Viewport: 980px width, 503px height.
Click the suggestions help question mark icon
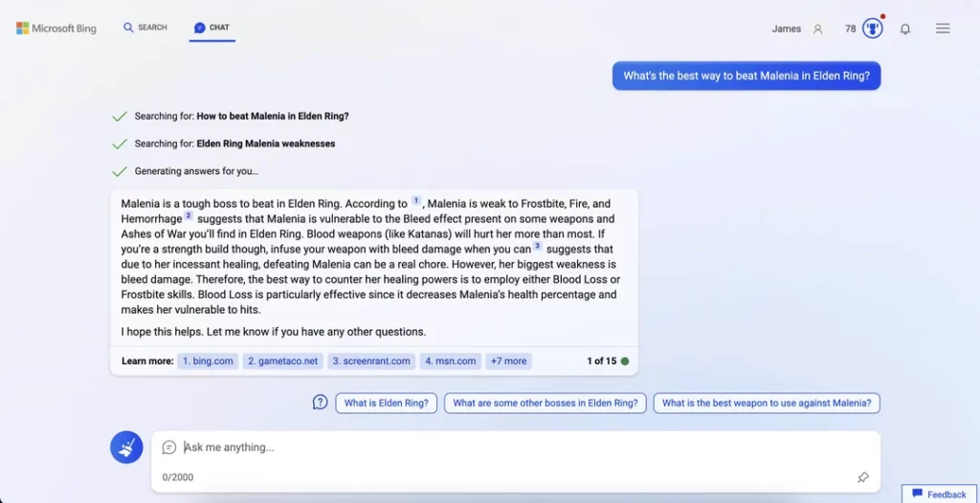(x=320, y=403)
